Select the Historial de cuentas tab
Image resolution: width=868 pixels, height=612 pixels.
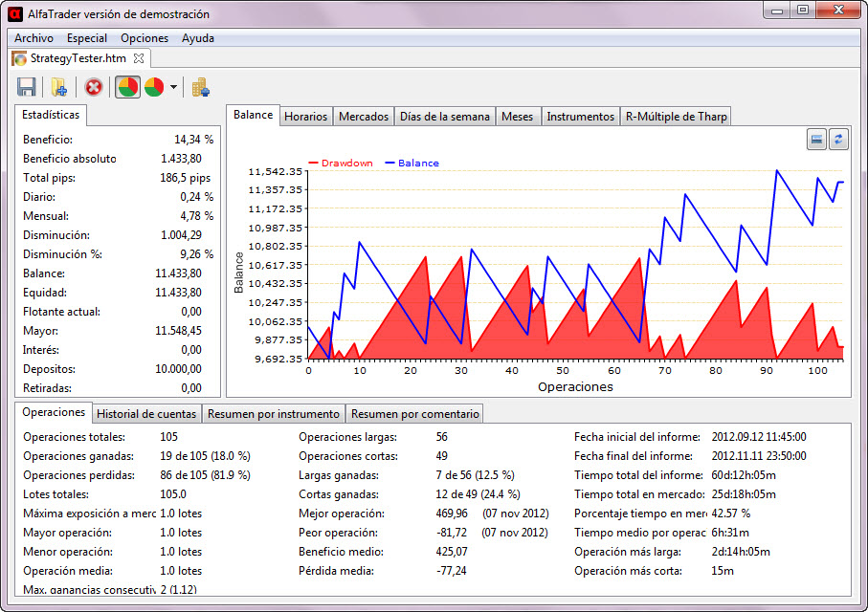(146, 414)
